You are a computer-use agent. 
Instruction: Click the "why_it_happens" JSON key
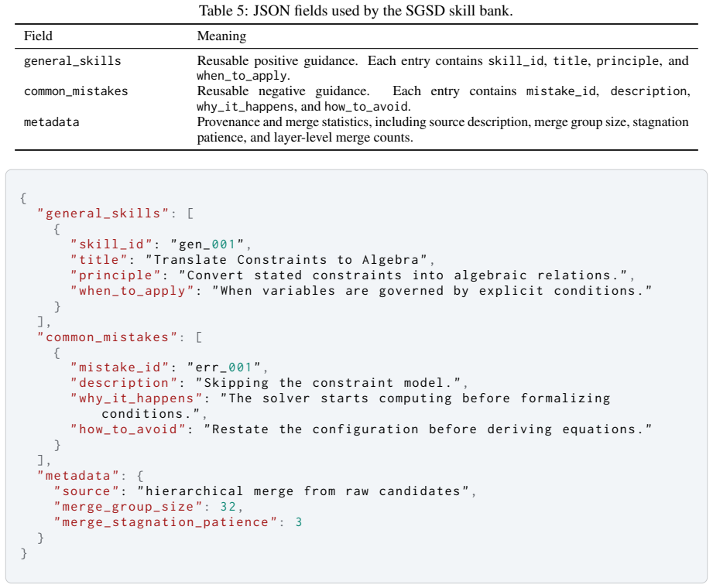tap(136, 398)
